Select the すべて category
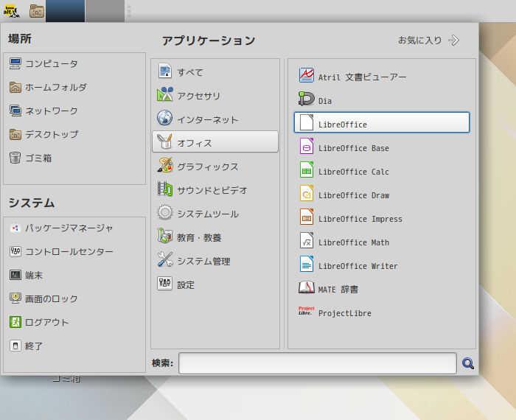The width and height of the screenshot is (516, 420). coord(215,72)
